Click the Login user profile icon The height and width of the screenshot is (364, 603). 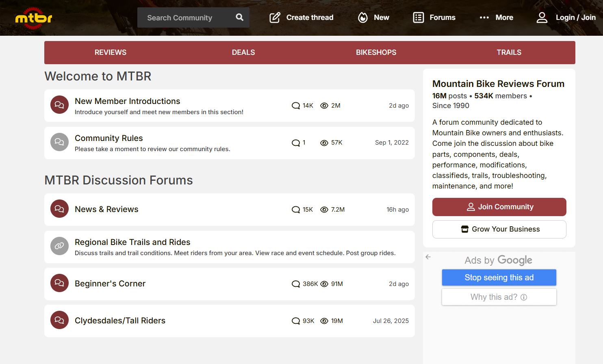click(x=542, y=17)
